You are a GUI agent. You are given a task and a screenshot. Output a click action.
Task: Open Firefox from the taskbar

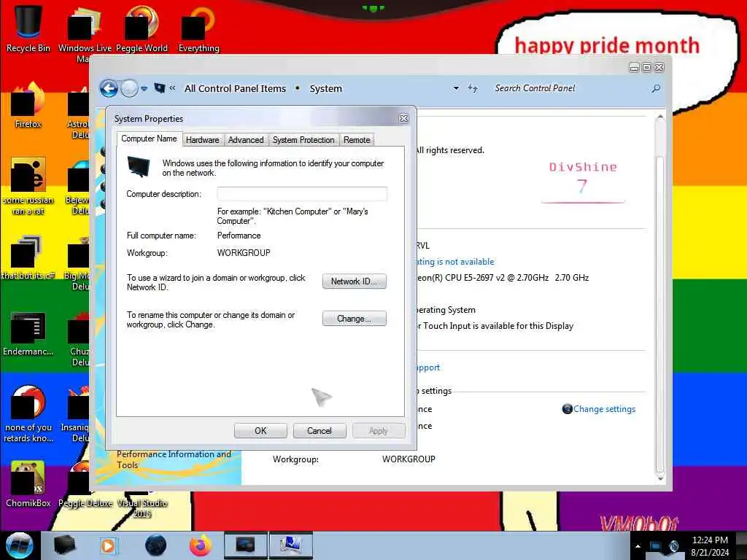pos(200,545)
